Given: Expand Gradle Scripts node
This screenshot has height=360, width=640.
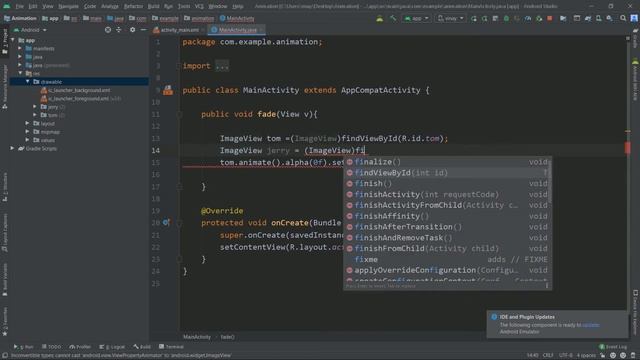Looking at the screenshot, I should (x=12, y=149).
